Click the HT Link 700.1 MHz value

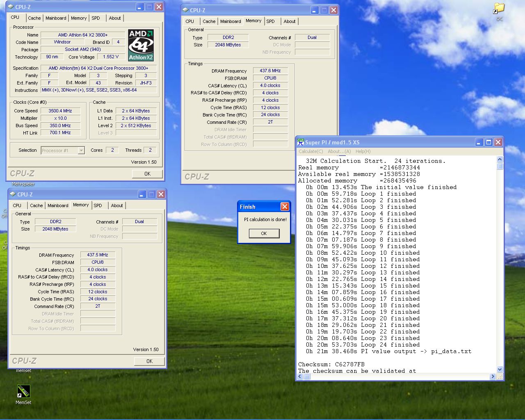[x=60, y=133]
